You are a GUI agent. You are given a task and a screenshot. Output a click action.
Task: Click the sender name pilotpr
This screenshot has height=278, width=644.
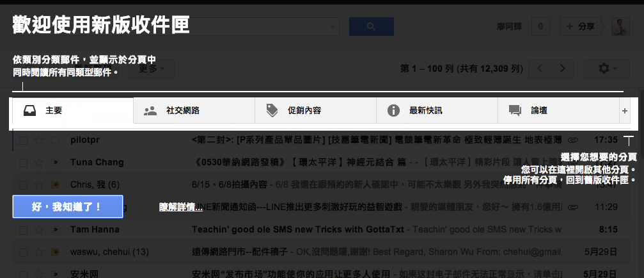point(84,140)
